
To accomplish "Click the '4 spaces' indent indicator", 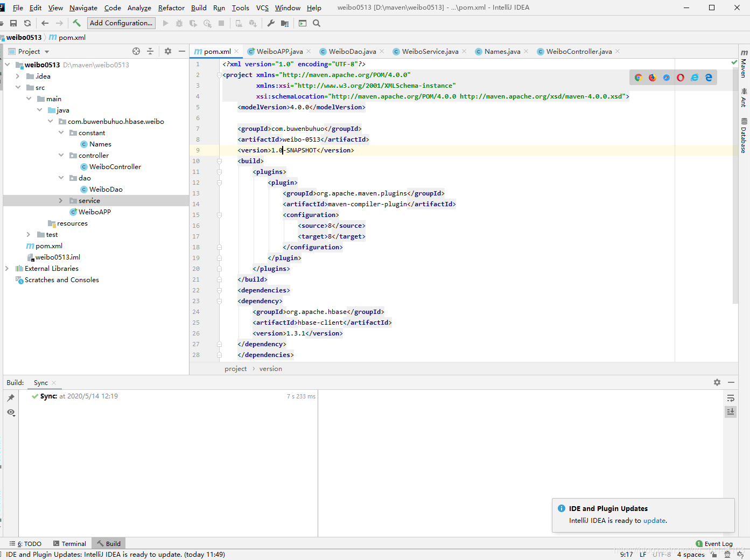I will 691,554.
